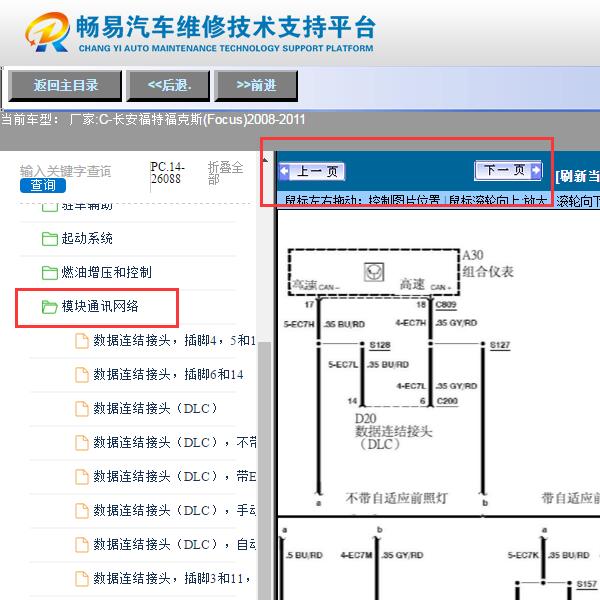Open document 数据连结接头，插脚3和11
The width and height of the screenshot is (600, 600).
pos(172,578)
